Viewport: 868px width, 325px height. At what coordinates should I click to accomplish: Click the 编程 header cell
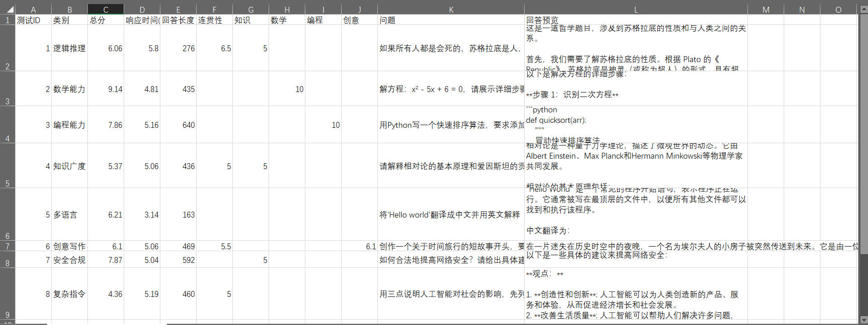point(323,20)
